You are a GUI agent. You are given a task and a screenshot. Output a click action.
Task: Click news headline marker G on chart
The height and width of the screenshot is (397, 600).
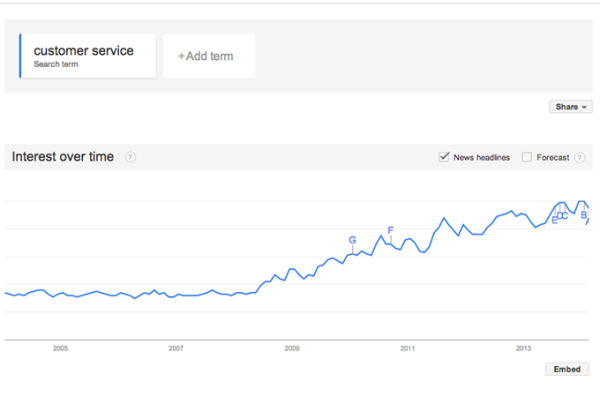[352, 240]
